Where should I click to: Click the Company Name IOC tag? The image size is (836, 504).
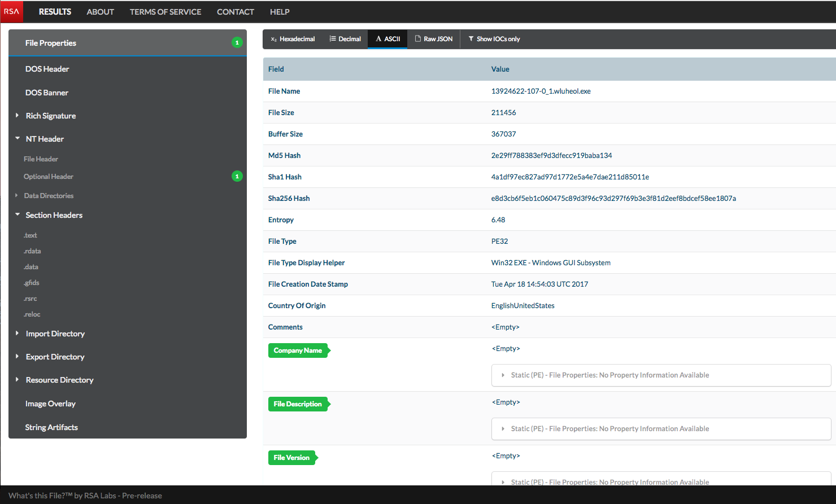click(x=297, y=350)
